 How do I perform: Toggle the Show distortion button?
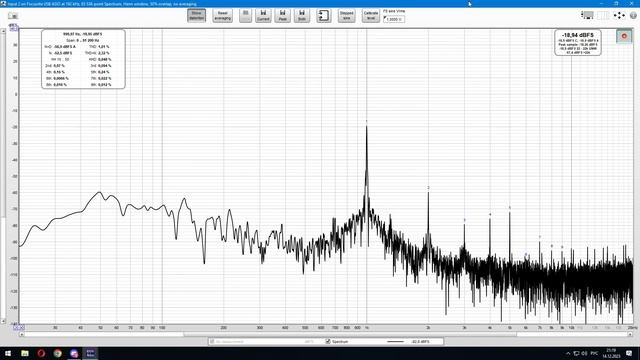(196, 16)
